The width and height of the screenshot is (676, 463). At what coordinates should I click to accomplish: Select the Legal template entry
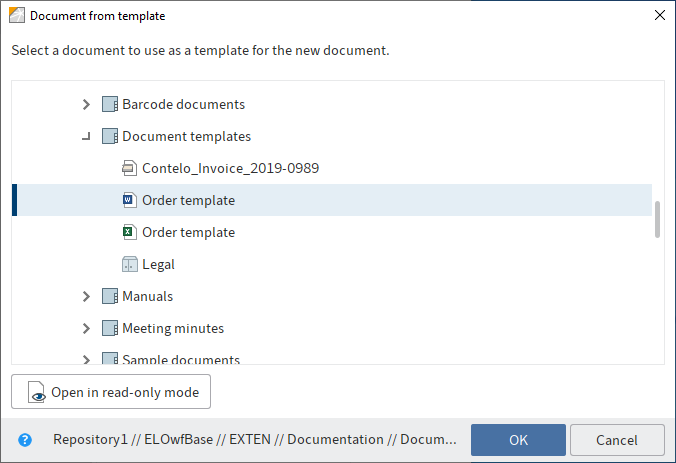158,264
